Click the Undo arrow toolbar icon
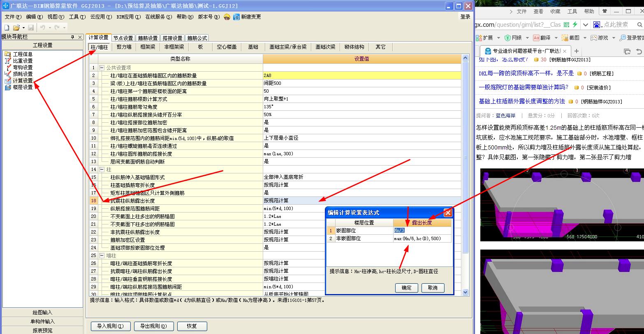Screen dimensions: 644x334 (43, 28)
